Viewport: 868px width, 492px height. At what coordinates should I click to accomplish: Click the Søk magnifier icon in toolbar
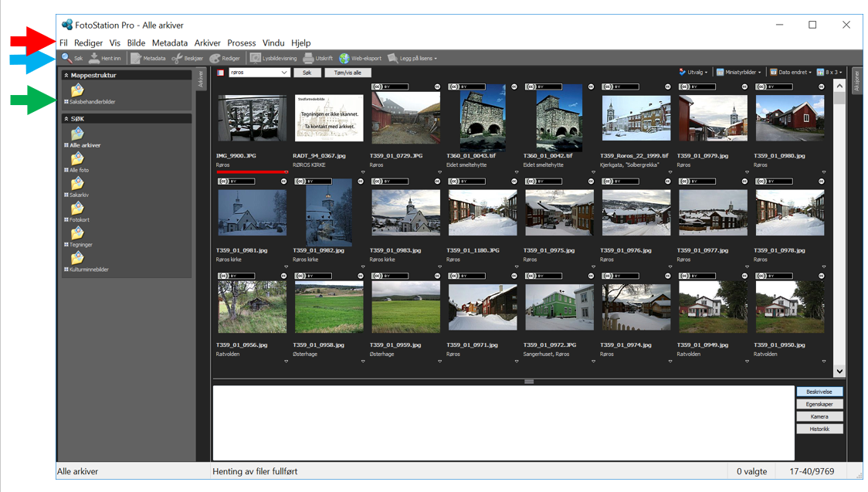tap(67, 58)
